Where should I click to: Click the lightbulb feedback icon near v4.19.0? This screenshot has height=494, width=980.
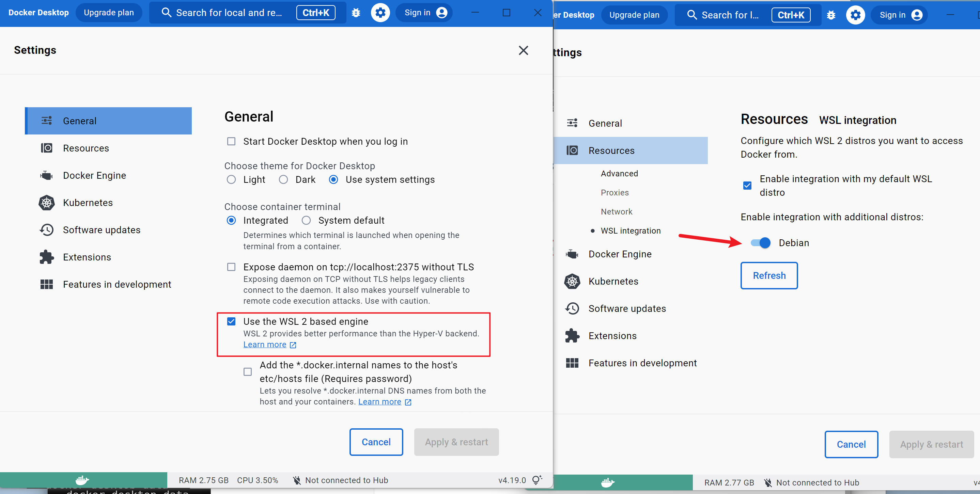(537, 480)
